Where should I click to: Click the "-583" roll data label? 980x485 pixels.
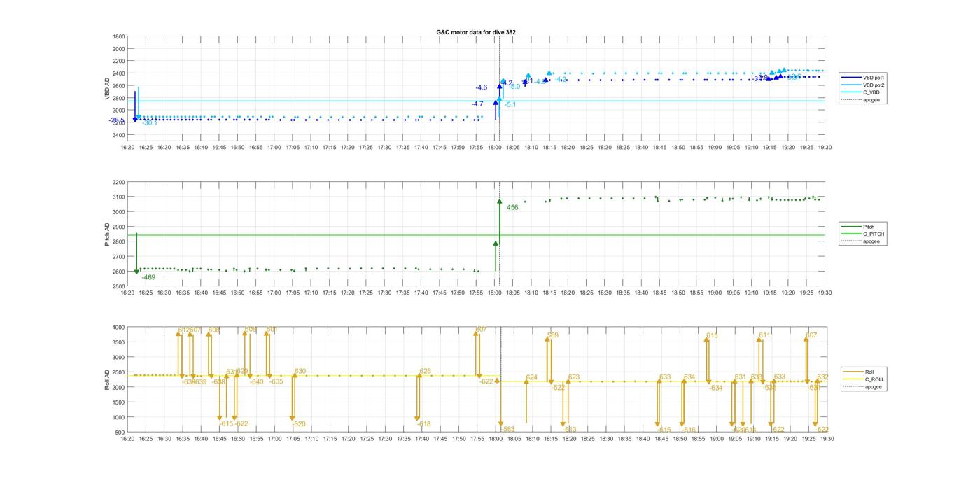pos(508,429)
